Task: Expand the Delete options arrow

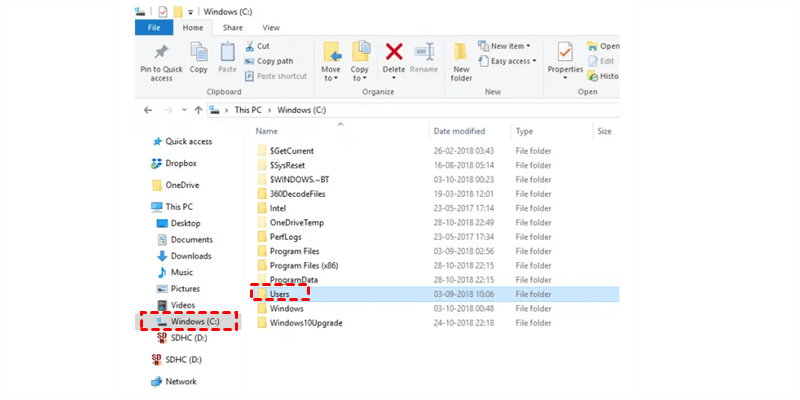Action: 394,78
